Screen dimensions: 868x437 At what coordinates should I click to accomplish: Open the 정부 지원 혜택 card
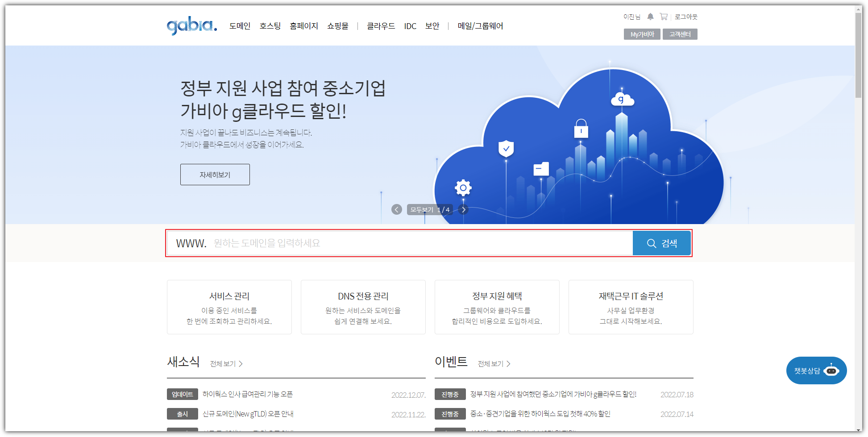pos(497,307)
